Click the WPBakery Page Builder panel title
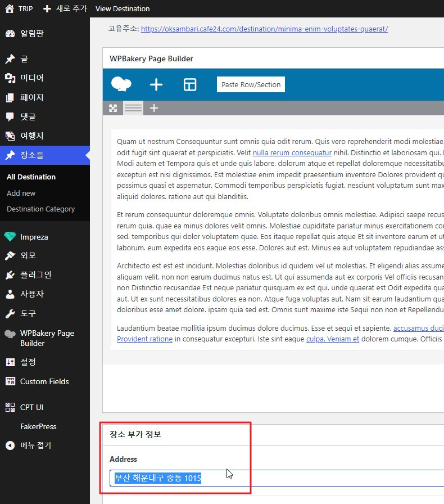Image resolution: width=444 pixels, height=504 pixels. pyautogui.click(x=151, y=59)
